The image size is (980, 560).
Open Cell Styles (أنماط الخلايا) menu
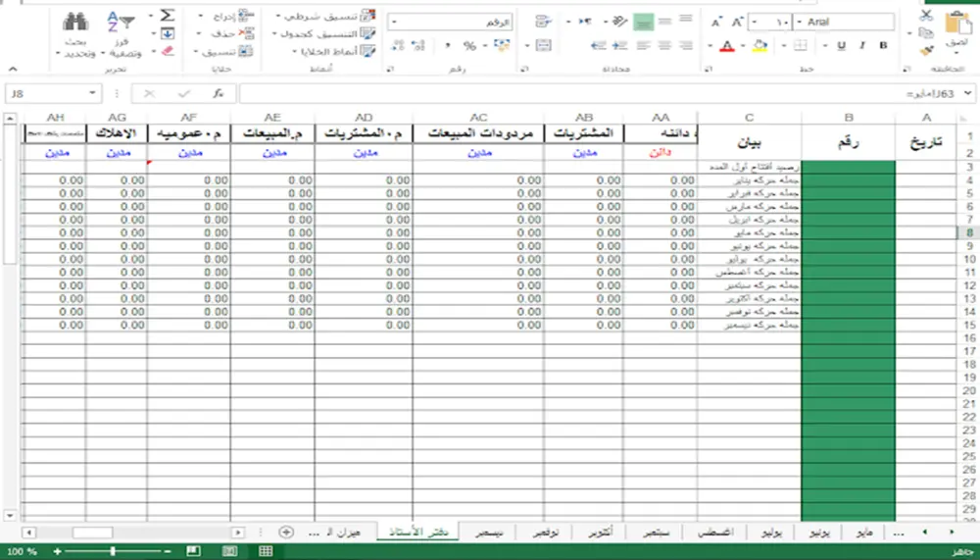[x=334, y=51]
